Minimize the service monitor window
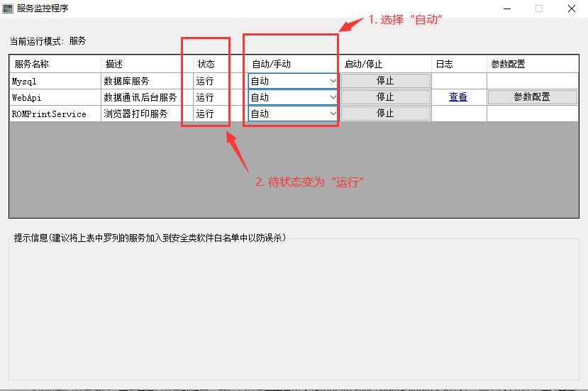This screenshot has width=588, height=391. [506, 9]
